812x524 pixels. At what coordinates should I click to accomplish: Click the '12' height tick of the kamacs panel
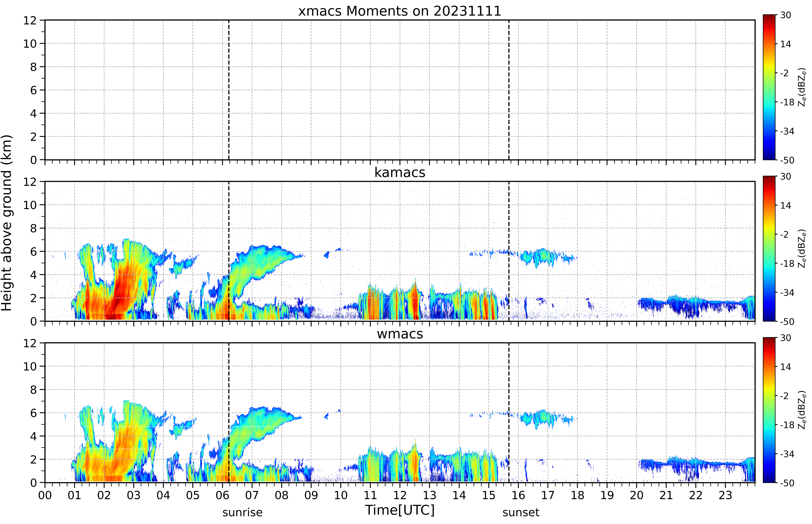30,182
